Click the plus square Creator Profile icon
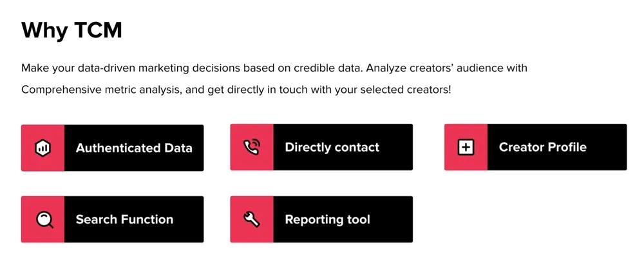This screenshot has height=258, width=644. (x=466, y=147)
